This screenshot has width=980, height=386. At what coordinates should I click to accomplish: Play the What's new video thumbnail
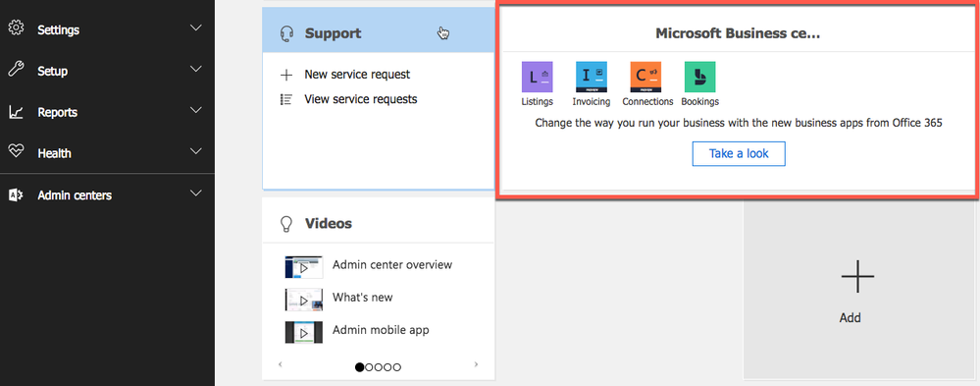304,300
